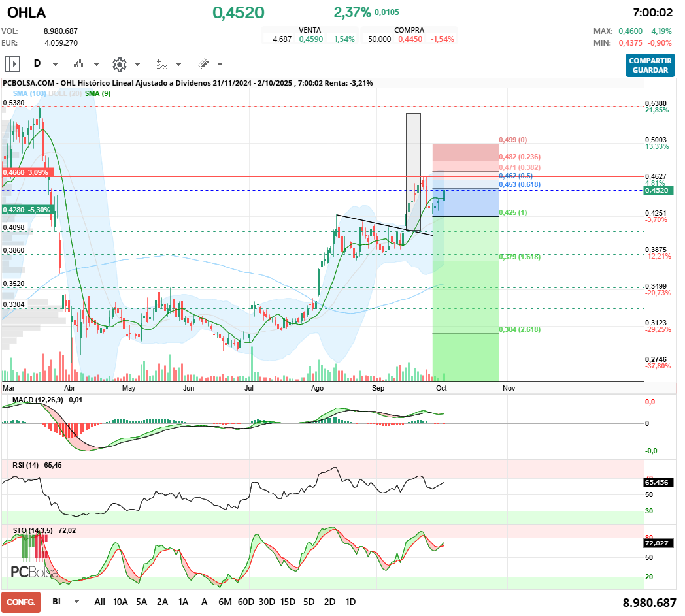This screenshot has width=685, height=616.
Task: Select the 1A time range
Action: [184, 602]
